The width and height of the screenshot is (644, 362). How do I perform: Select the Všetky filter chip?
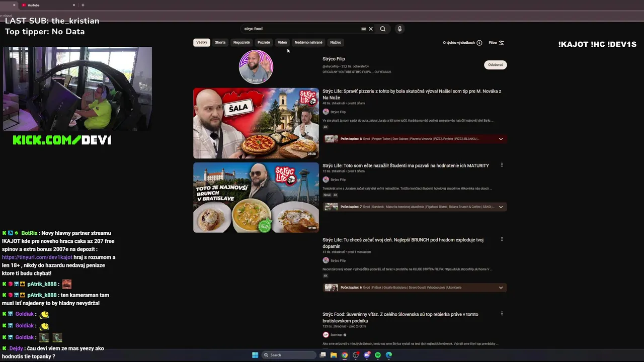pyautogui.click(x=202, y=42)
